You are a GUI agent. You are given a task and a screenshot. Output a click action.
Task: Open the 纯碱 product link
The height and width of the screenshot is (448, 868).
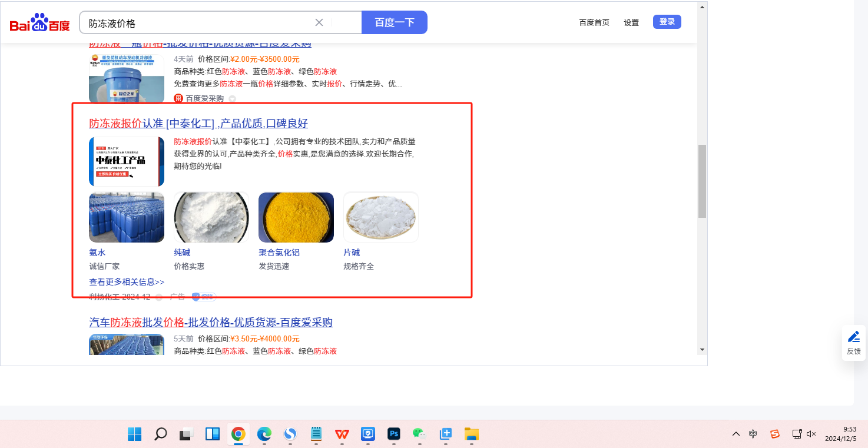pyautogui.click(x=182, y=253)
